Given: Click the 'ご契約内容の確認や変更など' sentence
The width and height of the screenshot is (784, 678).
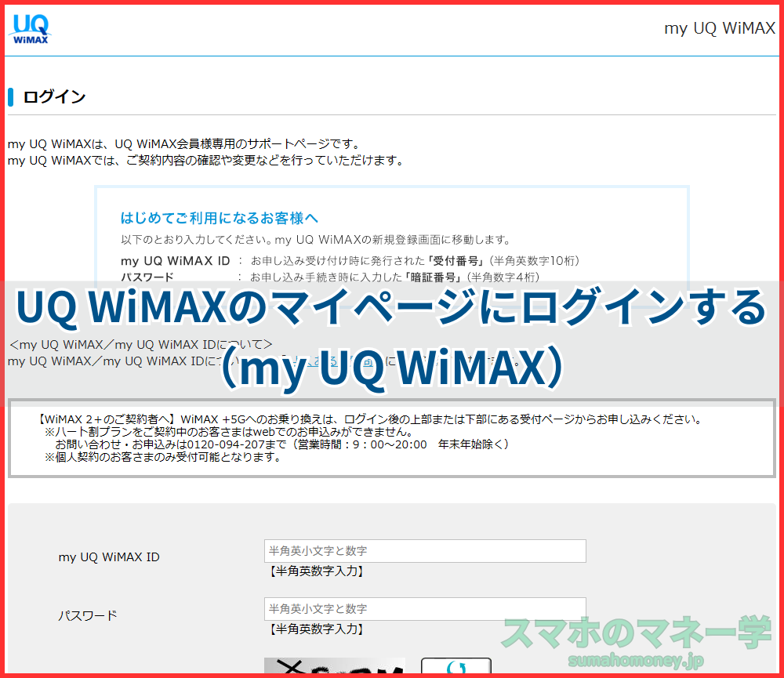Looking at the screenshot, I should [x=205, y=161].
